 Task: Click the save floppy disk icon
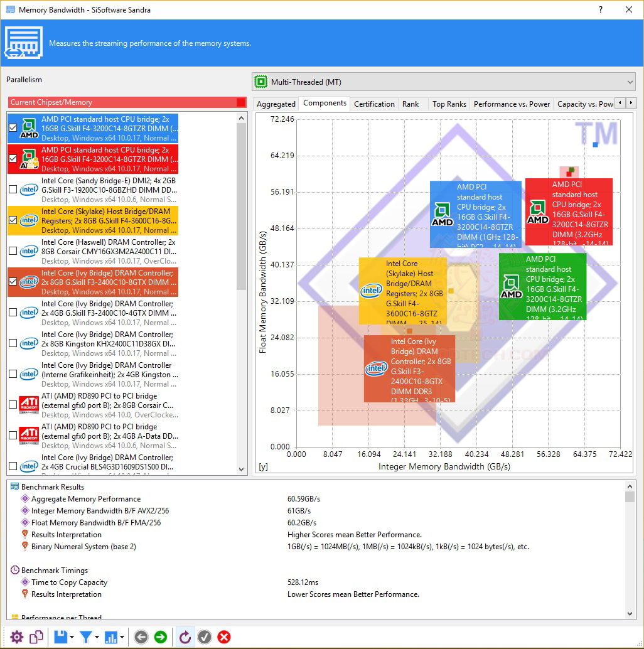[60, 637]
